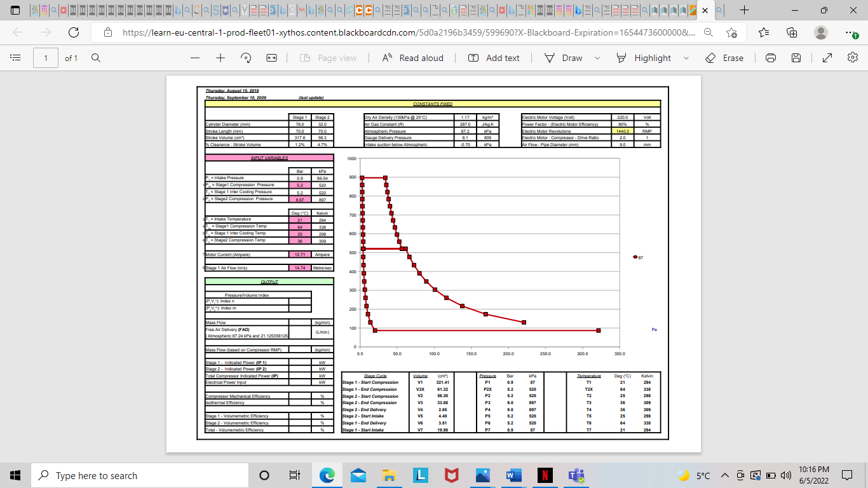Expand the Highlight color dropdown arrow

click(x=686, y=58)
